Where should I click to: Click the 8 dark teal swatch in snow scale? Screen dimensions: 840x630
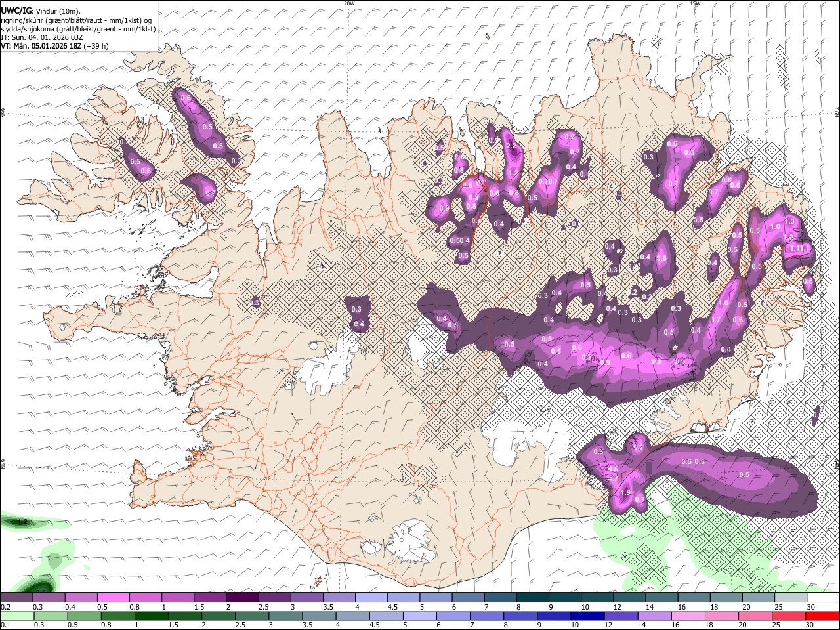coord(533,598)
